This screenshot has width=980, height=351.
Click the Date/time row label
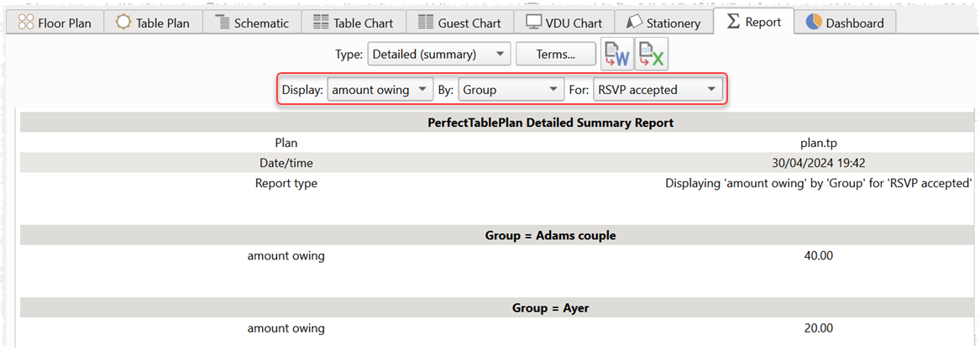[x=286, y=163]
